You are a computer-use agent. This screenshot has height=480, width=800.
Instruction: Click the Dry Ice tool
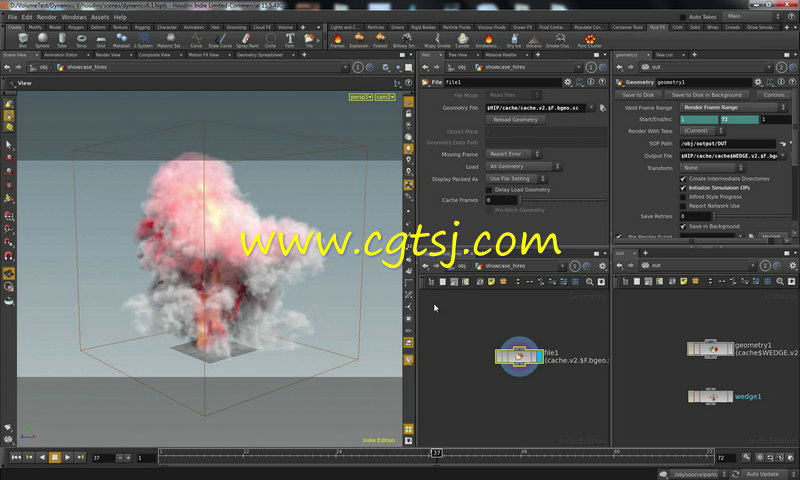514,40
